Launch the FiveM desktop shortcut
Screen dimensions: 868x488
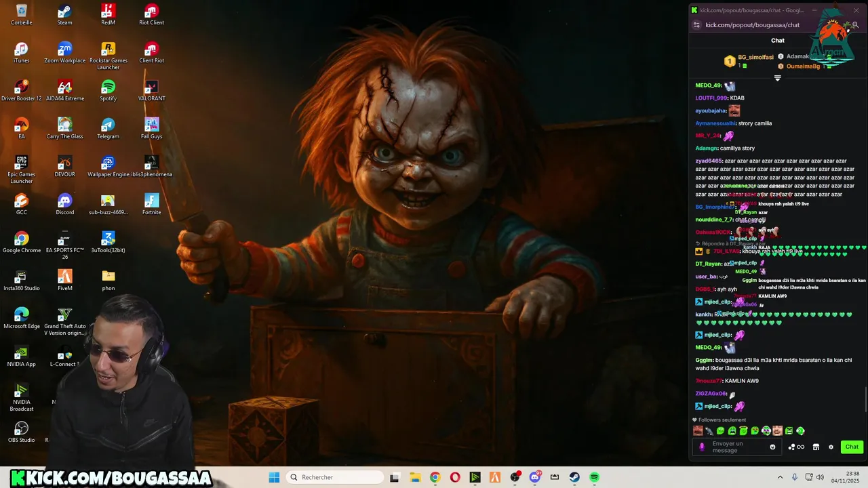coord(64,280)
